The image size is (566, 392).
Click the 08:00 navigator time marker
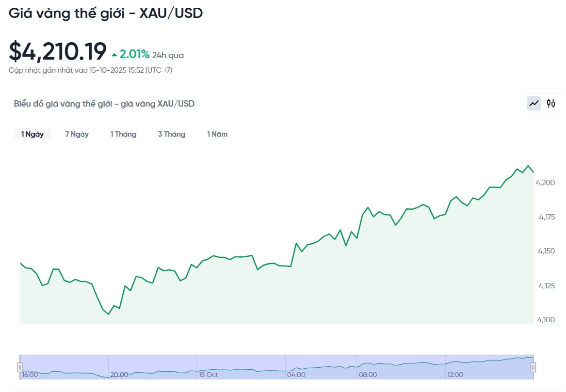[368, 375]
